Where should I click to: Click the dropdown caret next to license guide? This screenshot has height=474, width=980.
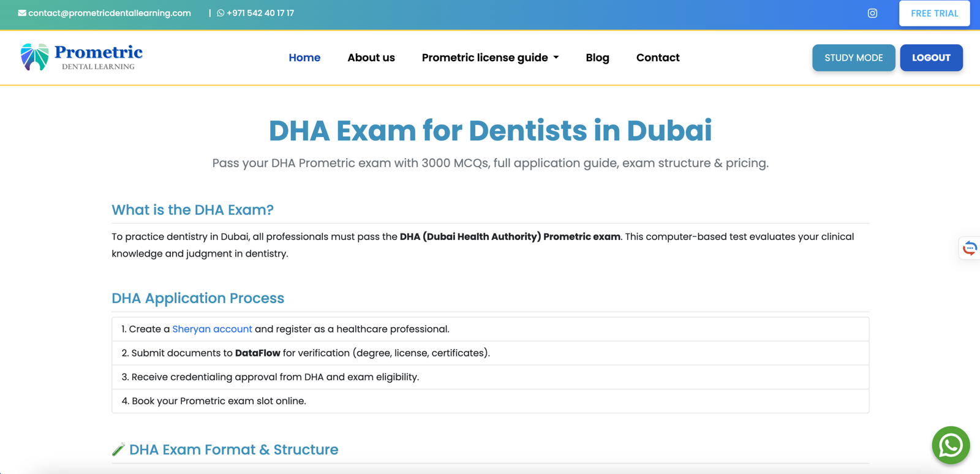[556, 58]
